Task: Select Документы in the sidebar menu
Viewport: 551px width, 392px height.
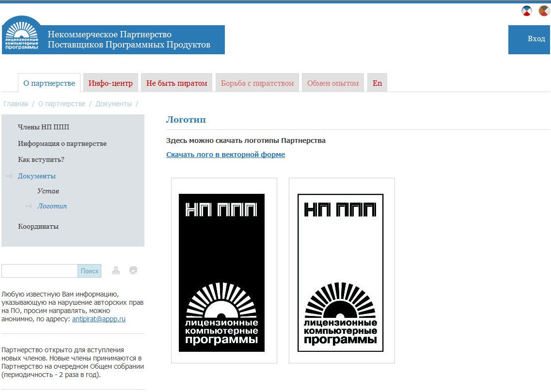Action: [37, 176]
